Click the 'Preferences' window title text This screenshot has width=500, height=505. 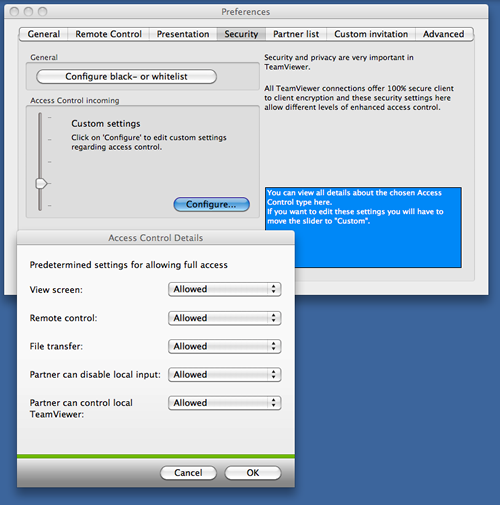click(x=246, y=12)
